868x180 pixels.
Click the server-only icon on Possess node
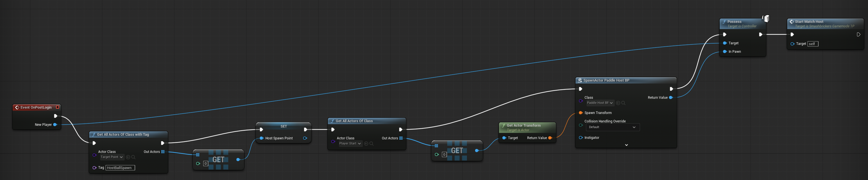766,19
